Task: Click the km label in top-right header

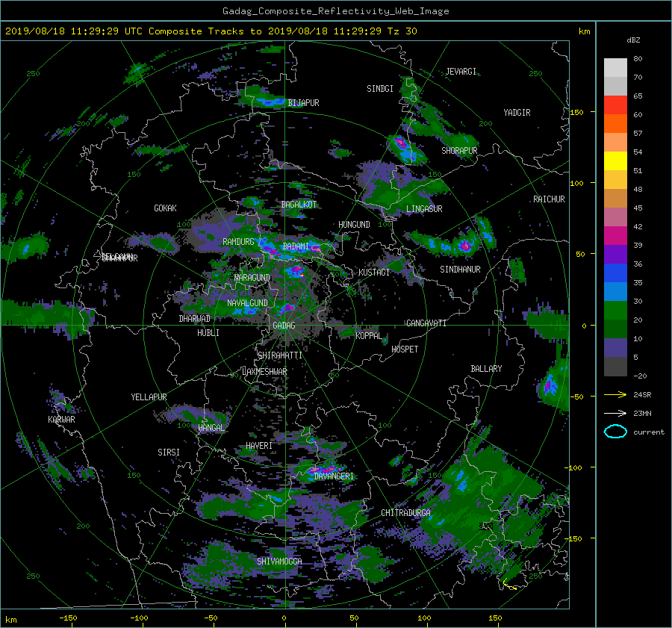Action: (584, 31)
